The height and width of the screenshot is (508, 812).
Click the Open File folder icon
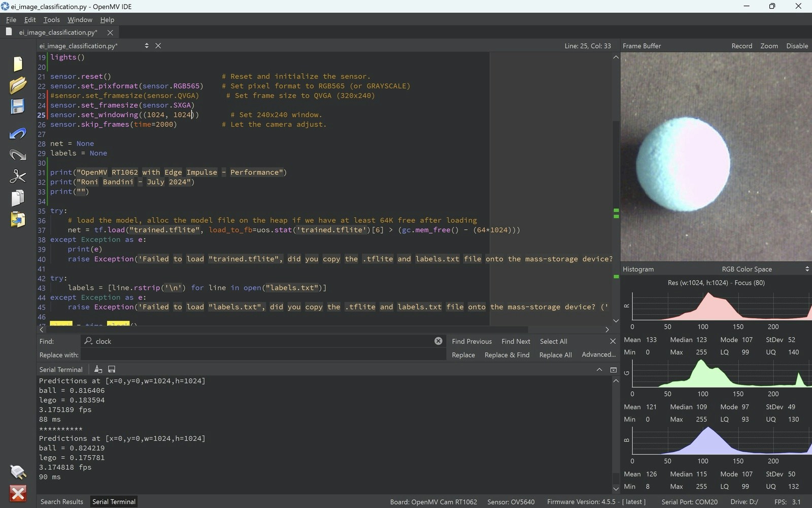click(18, 85)
